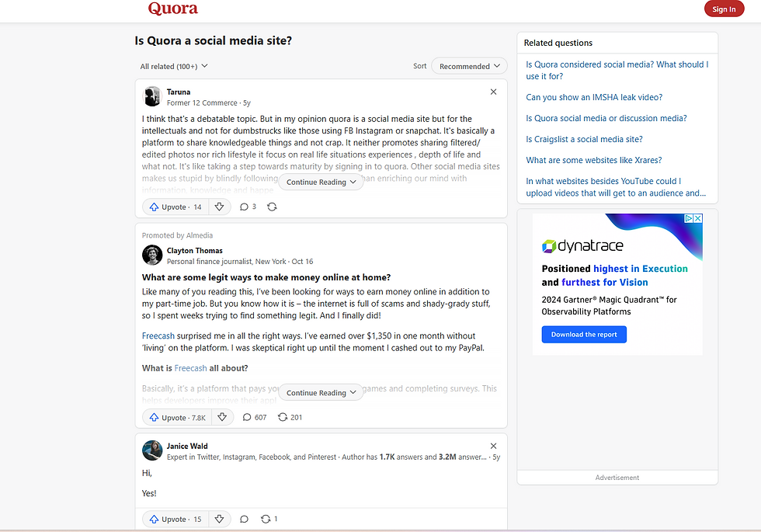This screenshot has height=532, width=761.
Task: Click the Quora logo
Action: point(172,9)
